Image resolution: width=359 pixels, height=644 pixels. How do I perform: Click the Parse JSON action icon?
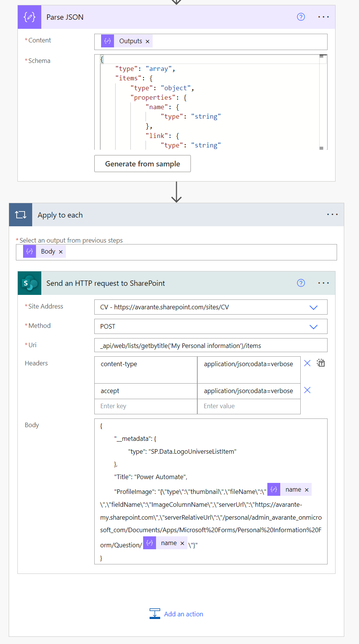tap(30, 17)
